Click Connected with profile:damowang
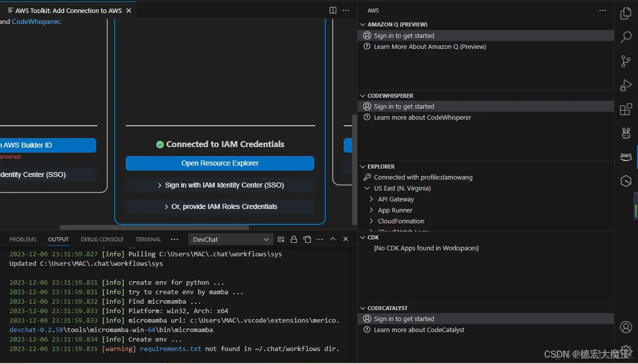Screen dimensions: 638x364 [x=423, y=178]
